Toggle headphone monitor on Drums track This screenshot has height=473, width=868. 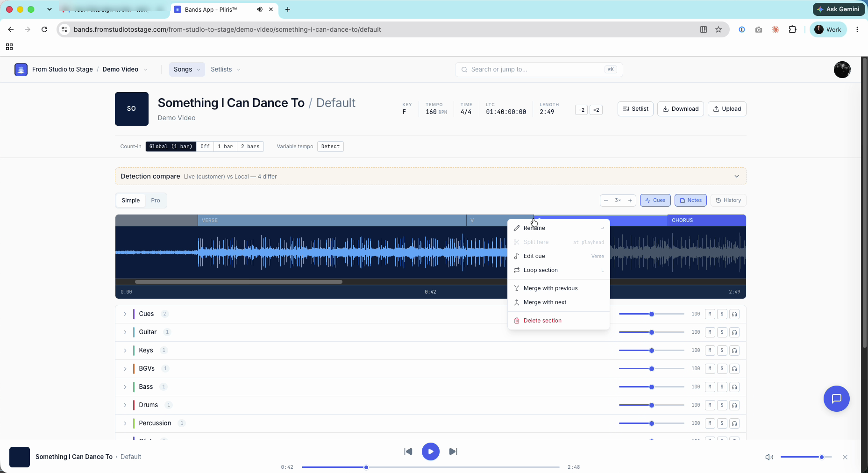(734, 405)
